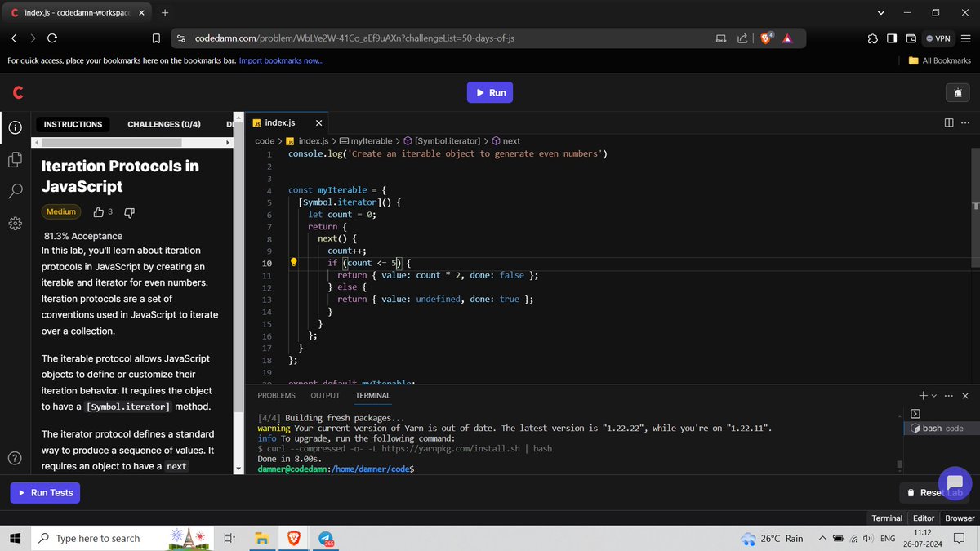Viewport: 980px width, 551px height.
Task: Click the Run Tests button
Action: [46, 492]
